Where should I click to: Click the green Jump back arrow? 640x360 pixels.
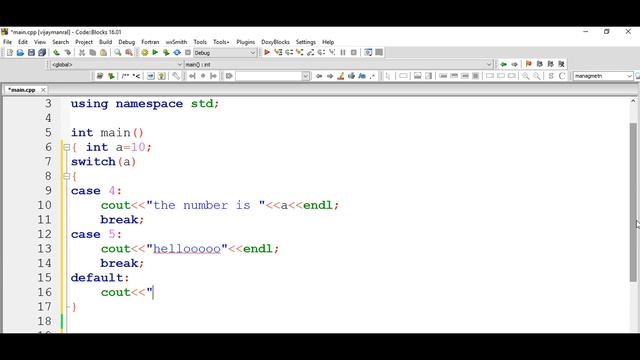504,64
